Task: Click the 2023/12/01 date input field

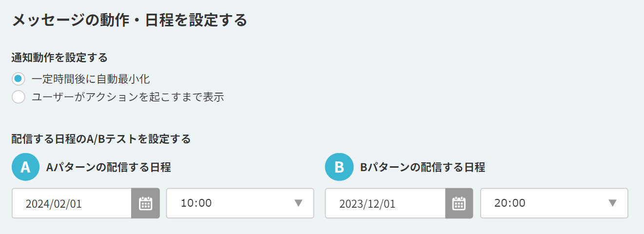Action: pyautogui.click(x=386, y=203)
